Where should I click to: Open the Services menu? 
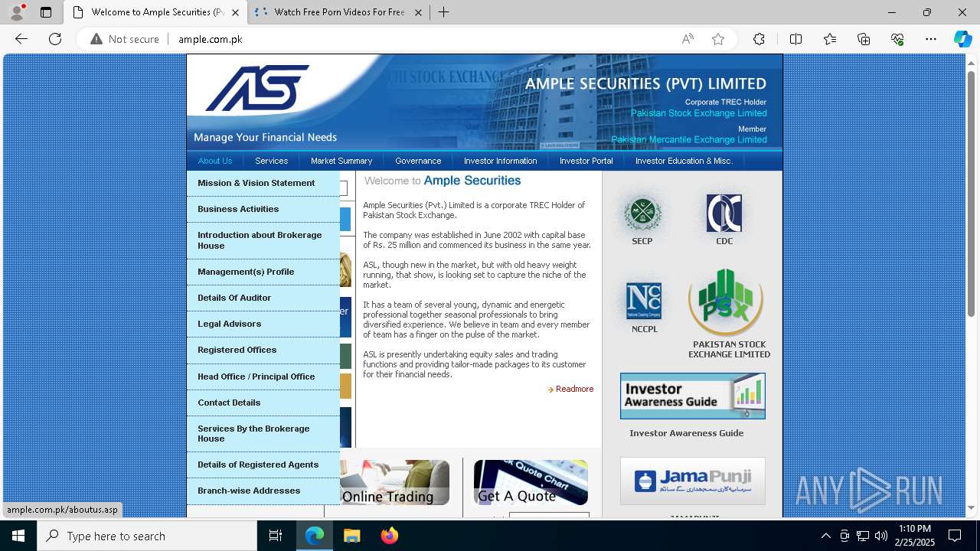click(x=271, y=161)
